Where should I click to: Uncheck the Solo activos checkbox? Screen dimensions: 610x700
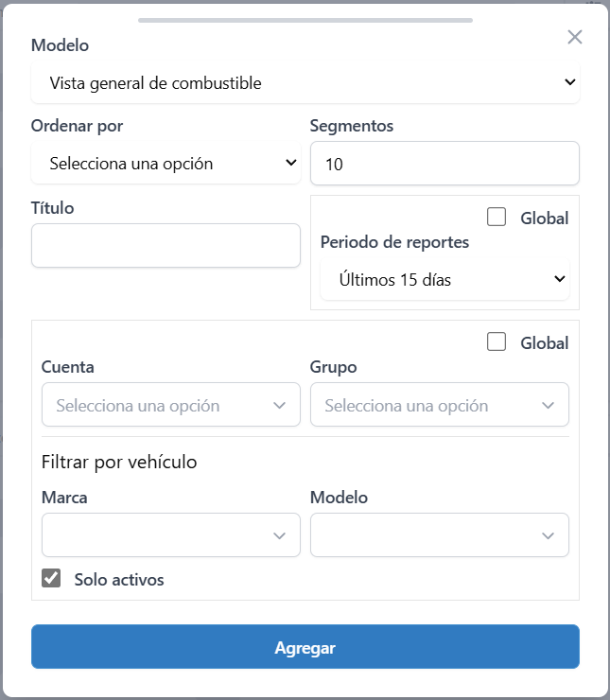pyautogui.click(x=52, y=579)
